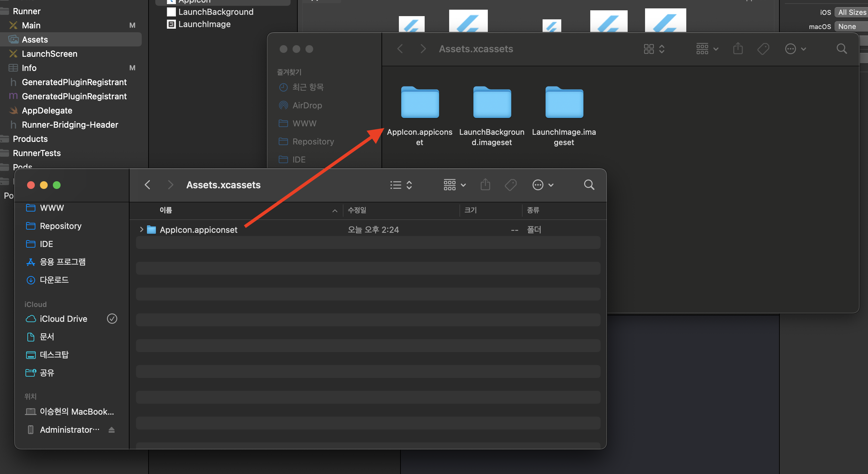868x474 pixels.
Task: Eject the Administrator device in sidebar
Action: 111,430
